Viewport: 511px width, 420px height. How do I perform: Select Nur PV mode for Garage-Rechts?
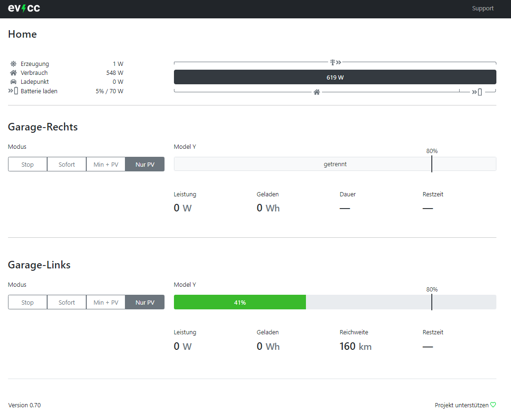145,164
